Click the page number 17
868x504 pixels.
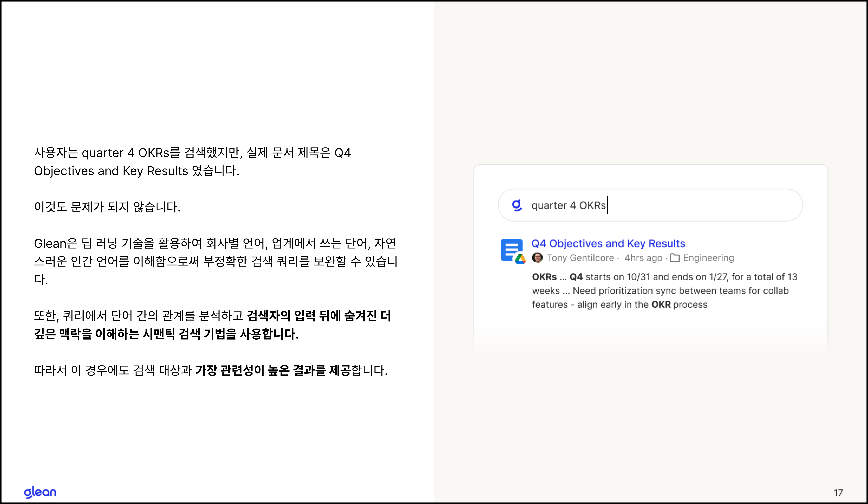click(838, 493)
